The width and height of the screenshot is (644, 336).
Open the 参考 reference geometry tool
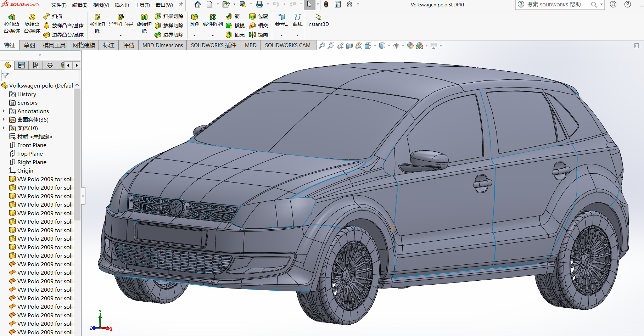click(282, 21)
